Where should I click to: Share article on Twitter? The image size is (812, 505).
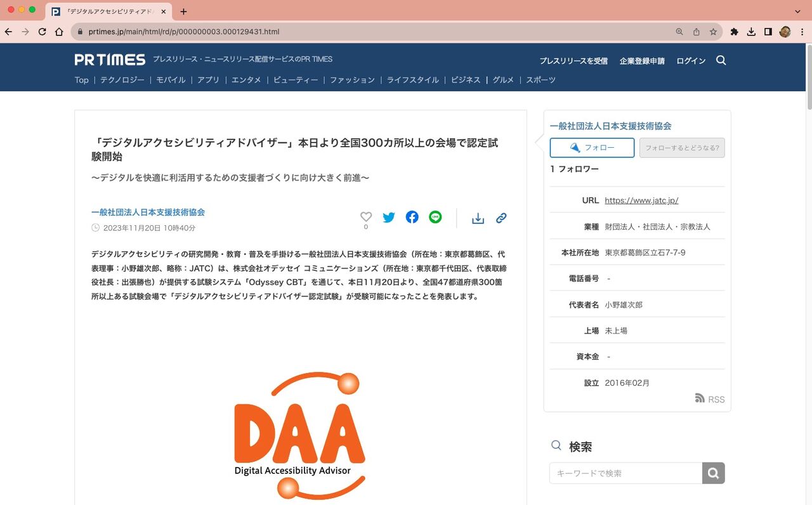(389, 217)
